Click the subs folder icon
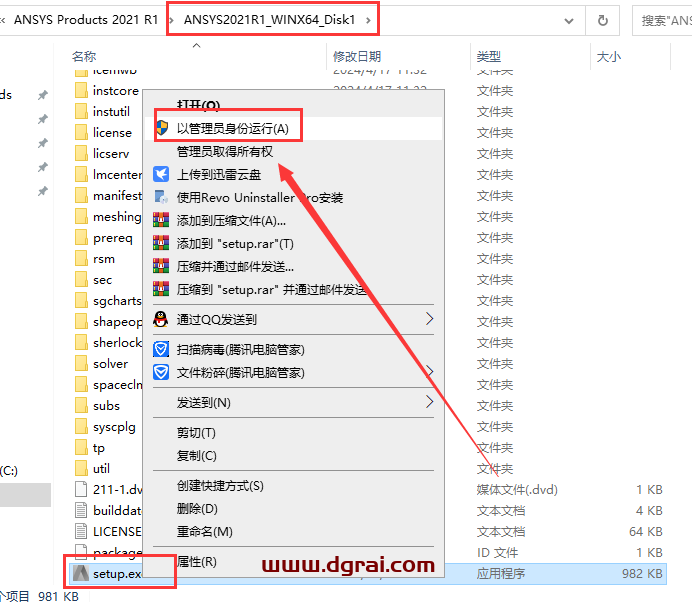 [81, 405]
